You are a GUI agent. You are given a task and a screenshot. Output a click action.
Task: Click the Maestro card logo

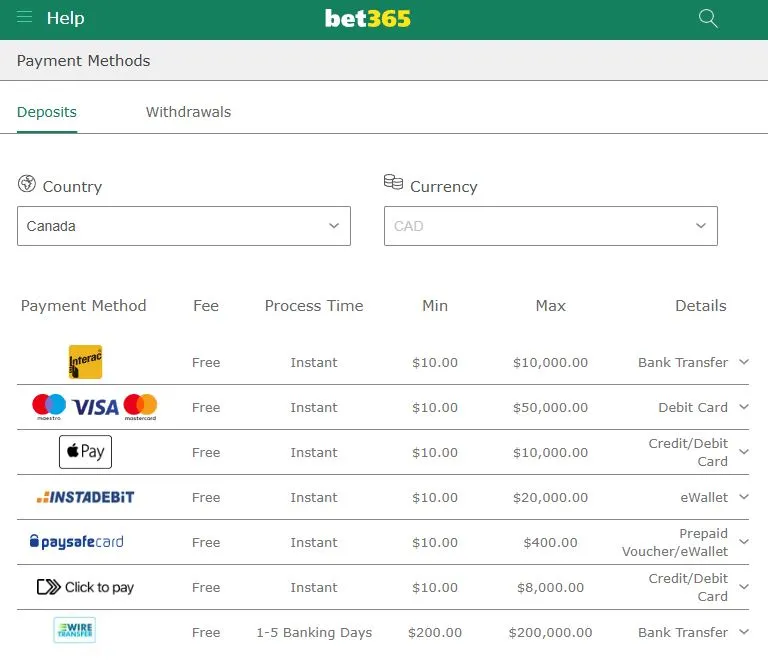point(49,407)
